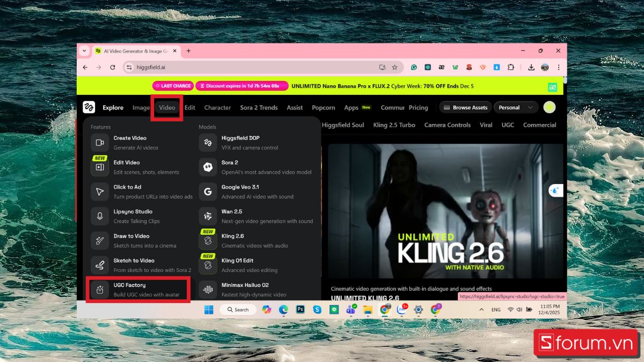Click the Minimax Hailuo 02 waveform icon

(208, 290)
